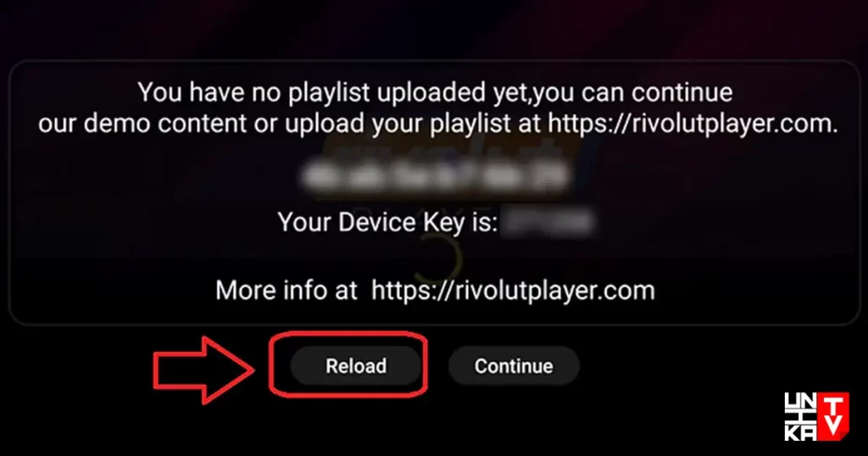This screenshot has width=868, height=456.
Task: Open the rivolutplayer.com link beside "More info at"
Action: pos(513,291)
